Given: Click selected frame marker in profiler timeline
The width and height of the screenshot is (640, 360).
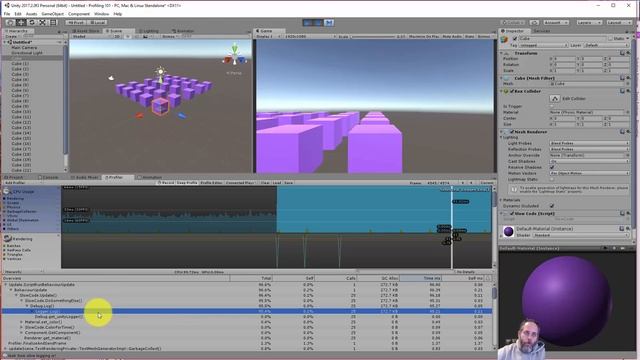Looking at the screenshot, I should point(452,227).
